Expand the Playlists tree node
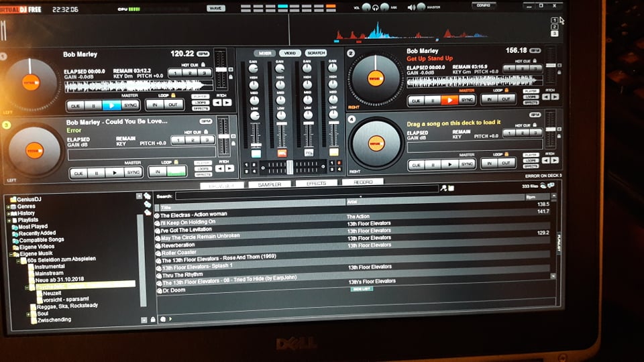The width and height of the screenshot is (644, 362). pyautogui.click(x=9, y=221)
